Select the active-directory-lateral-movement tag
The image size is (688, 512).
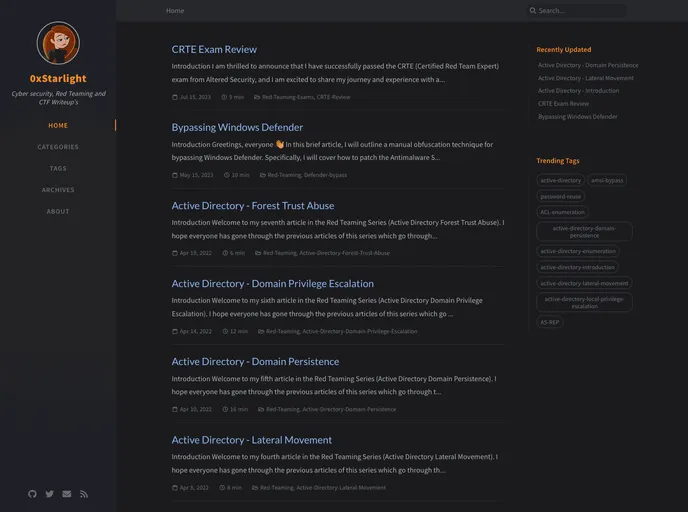(x=584, y=283)
